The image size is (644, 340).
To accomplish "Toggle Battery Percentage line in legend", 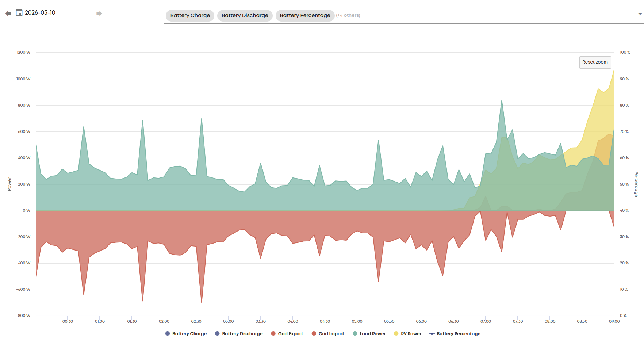I will click(458, 333).
